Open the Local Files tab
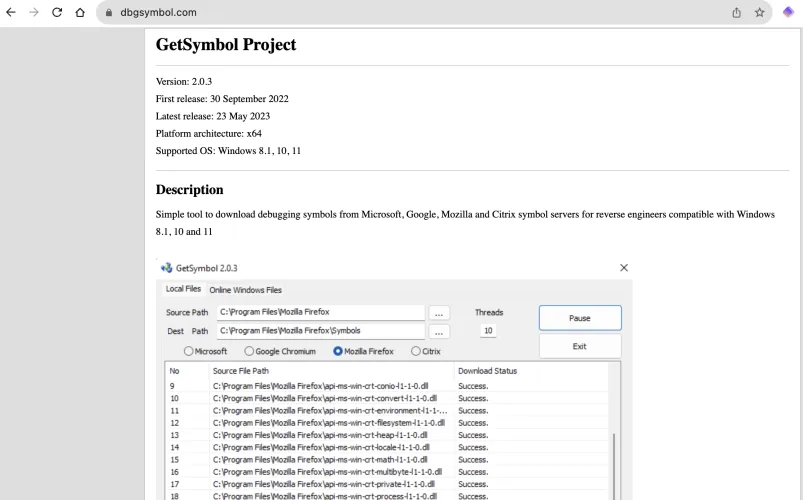Viewport: 803px width, 500px height. click(x=183, y=289)
